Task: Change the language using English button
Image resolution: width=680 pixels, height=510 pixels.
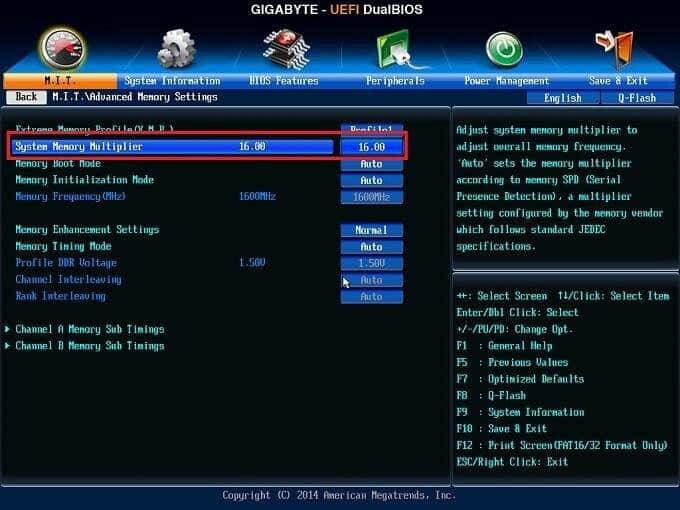Action: click(562, 98)
